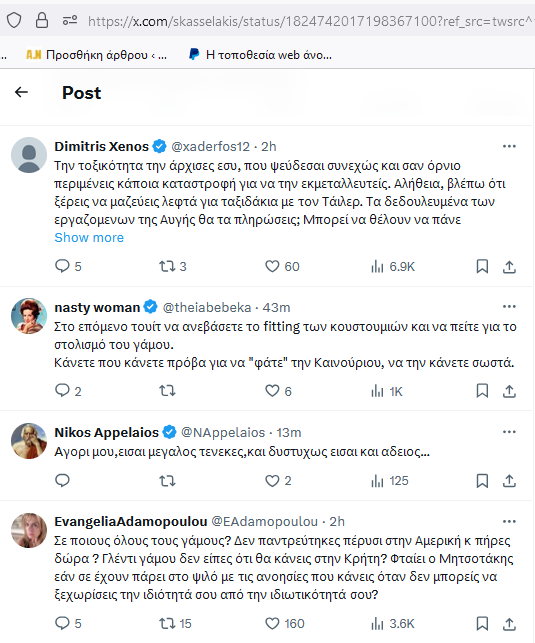
Task: Reply to Dimitris Xenos's post
Action: 68,267
